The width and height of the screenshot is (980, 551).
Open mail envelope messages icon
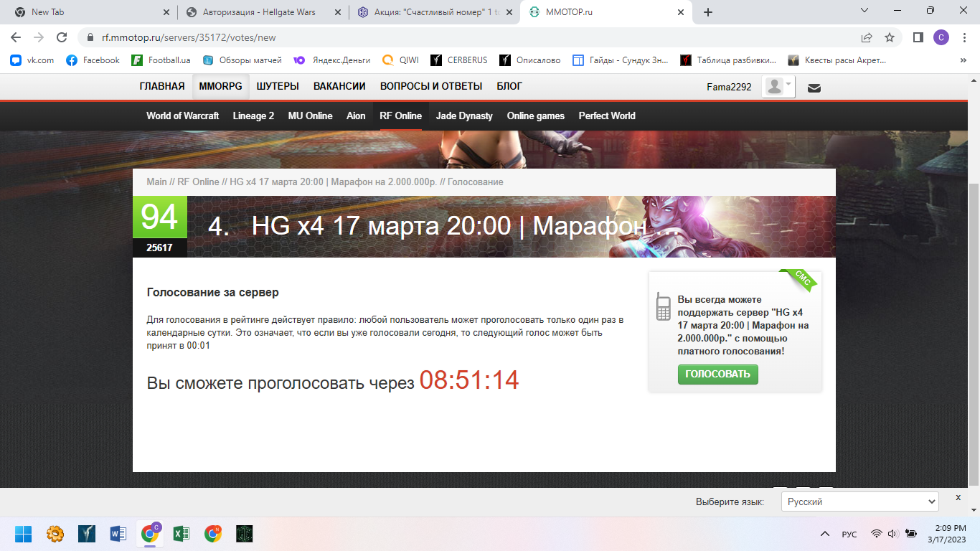click(x=814, y=88)
